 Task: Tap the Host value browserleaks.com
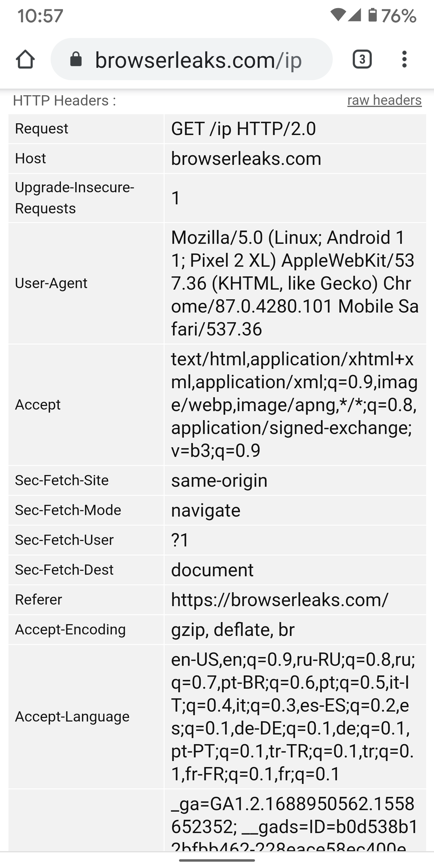[246, 158]
